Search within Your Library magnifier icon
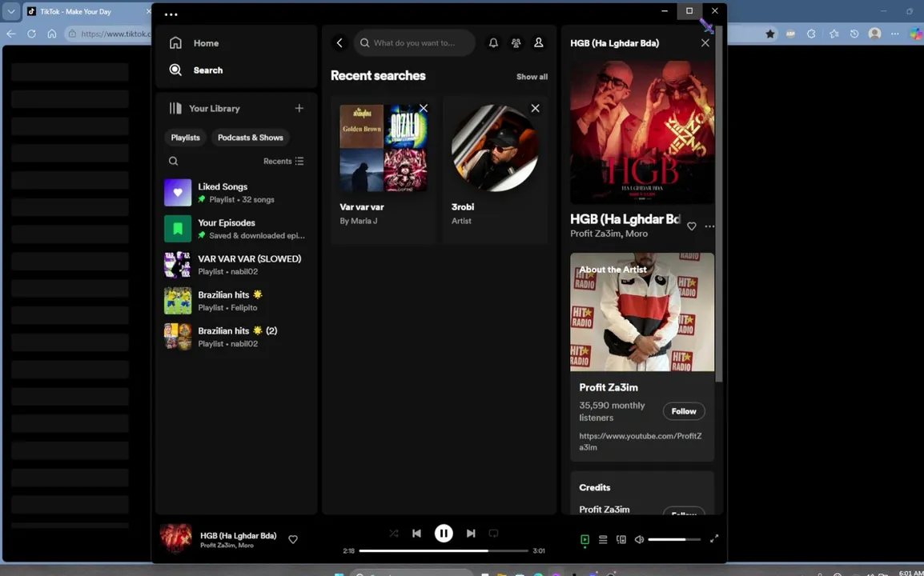924x576 pixels. click(173, 161)
